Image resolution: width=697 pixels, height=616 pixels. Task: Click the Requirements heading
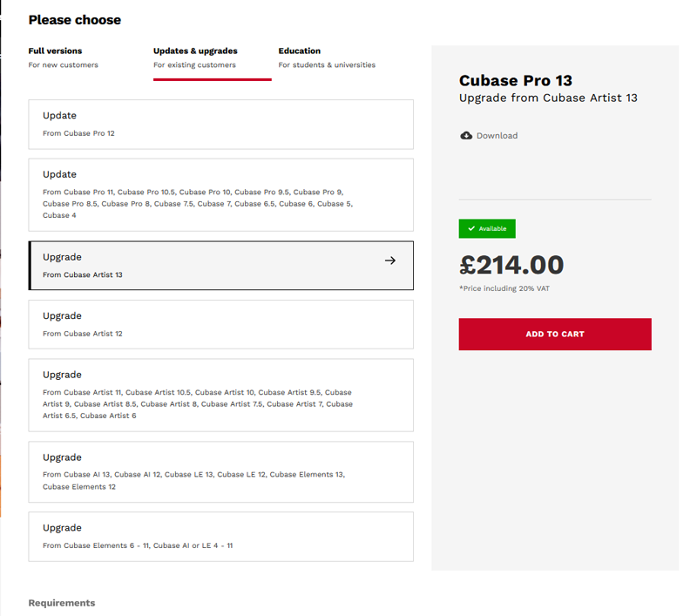coord(62,603)
